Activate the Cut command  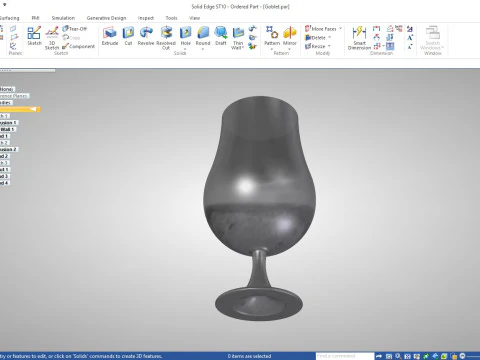coord(128,36)
